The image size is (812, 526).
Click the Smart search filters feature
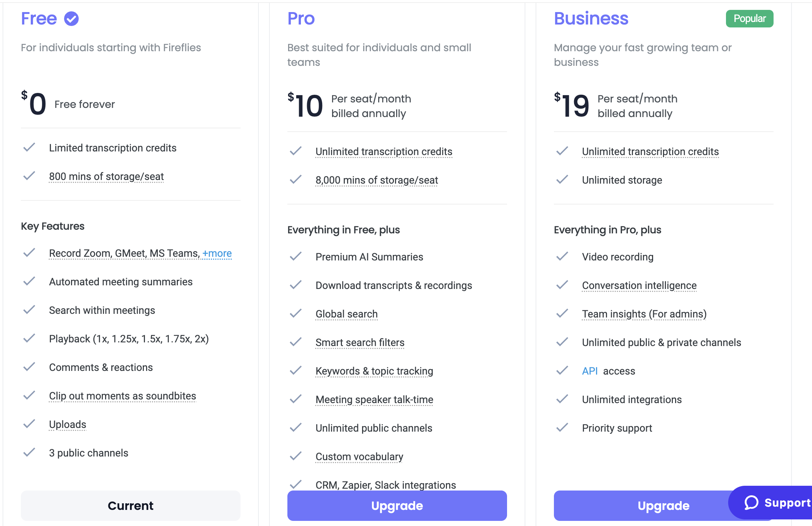tap(360, 342)
